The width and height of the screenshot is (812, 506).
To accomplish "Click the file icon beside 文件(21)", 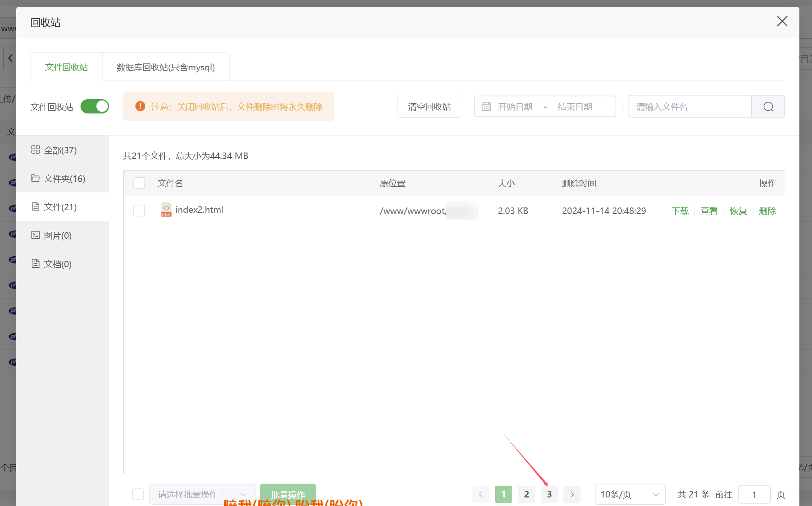I will (x=35, y=207).
